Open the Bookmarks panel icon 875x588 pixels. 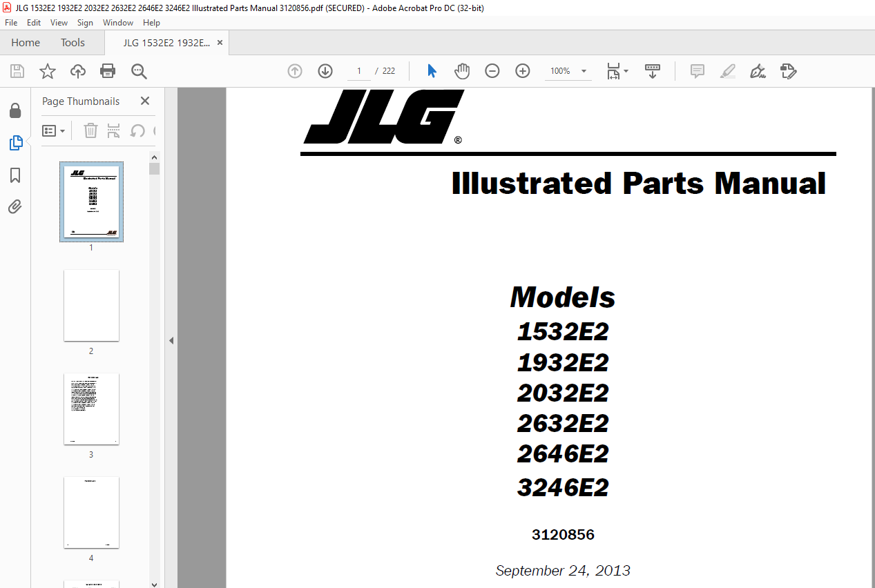(15, 175)
